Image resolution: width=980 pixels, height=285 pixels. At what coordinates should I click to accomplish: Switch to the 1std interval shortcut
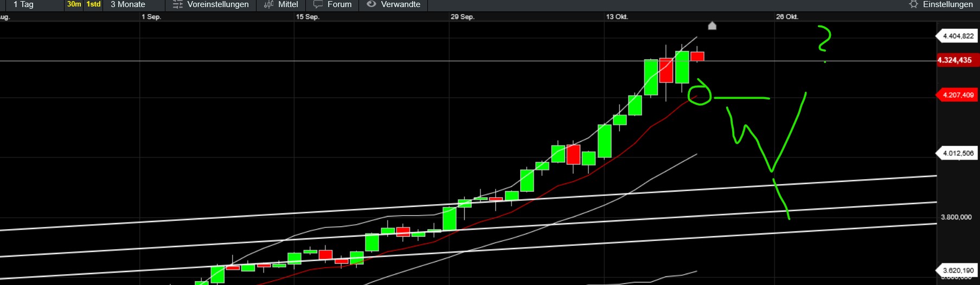[x=93, y=4]
